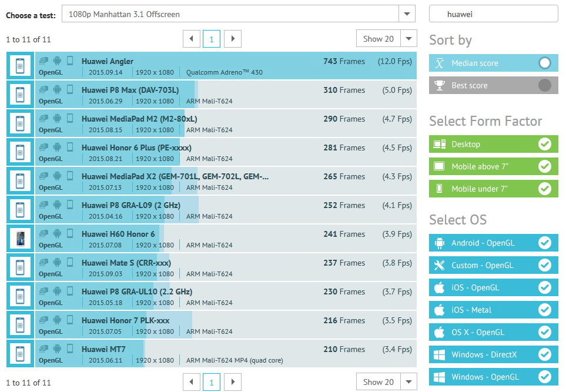Click the Android icon beside Android - OpenGL
Viewport: 566px width, 392px height.
coord(439,243)
